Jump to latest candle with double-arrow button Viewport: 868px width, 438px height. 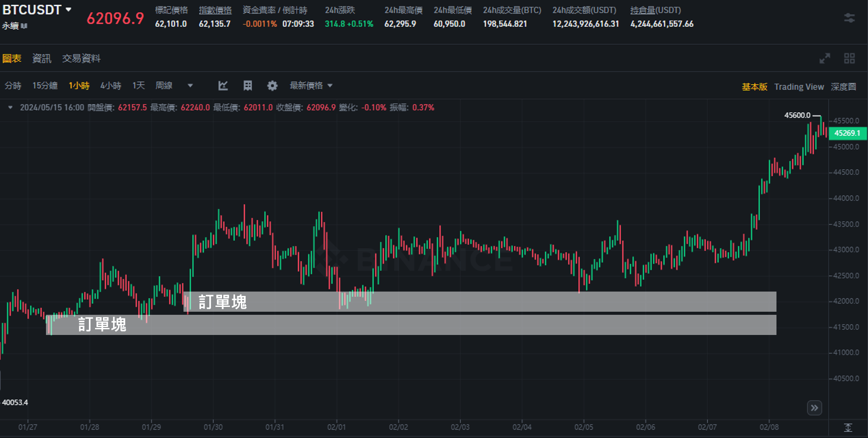point(814,408)
